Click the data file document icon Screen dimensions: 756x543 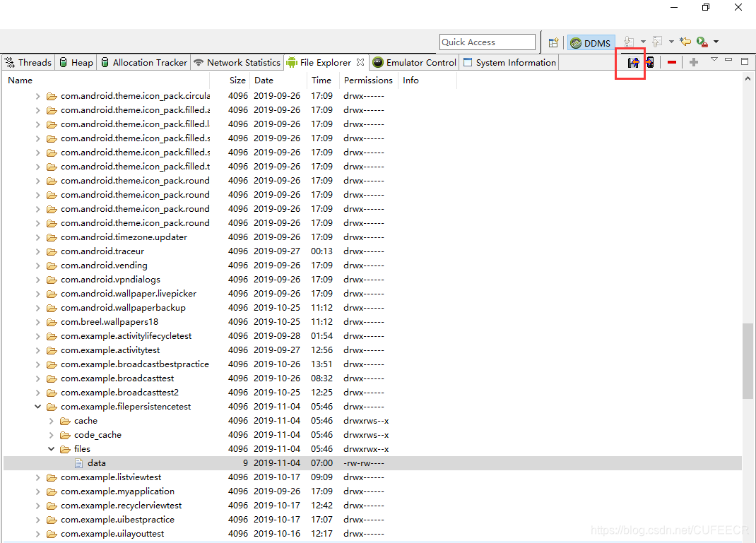79,463
